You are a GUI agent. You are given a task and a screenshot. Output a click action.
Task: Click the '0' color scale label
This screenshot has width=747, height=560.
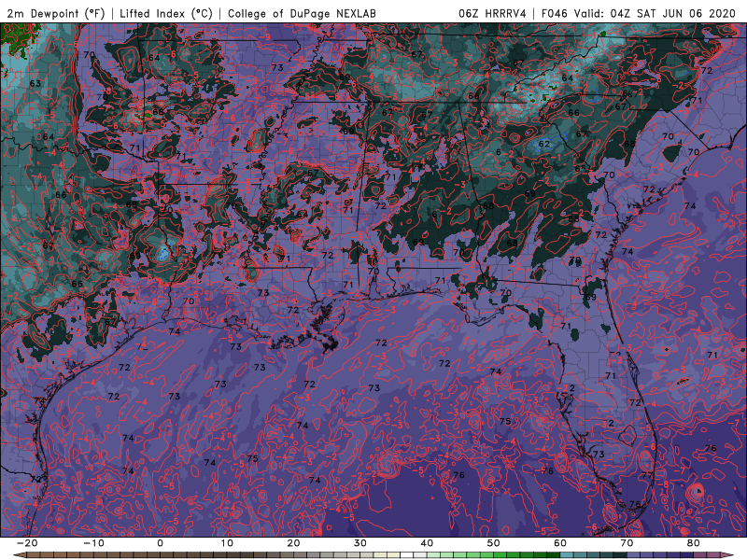(160, 543)
